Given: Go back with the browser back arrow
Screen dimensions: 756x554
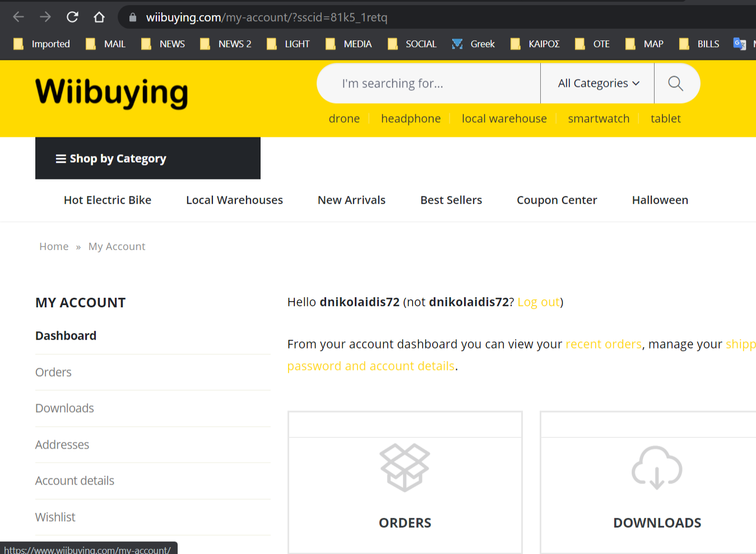Looking at the screenshot, I should coord(18,17).
